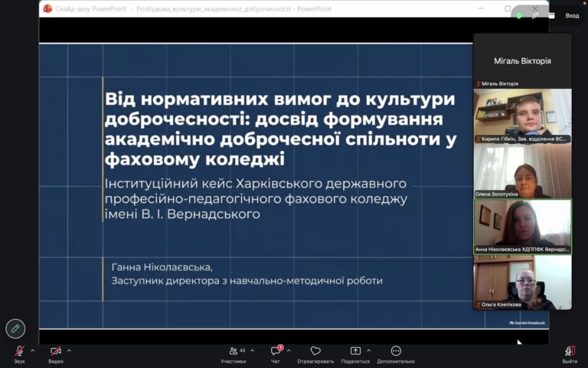Click the pen annotate icon at top

click(535, 15)
